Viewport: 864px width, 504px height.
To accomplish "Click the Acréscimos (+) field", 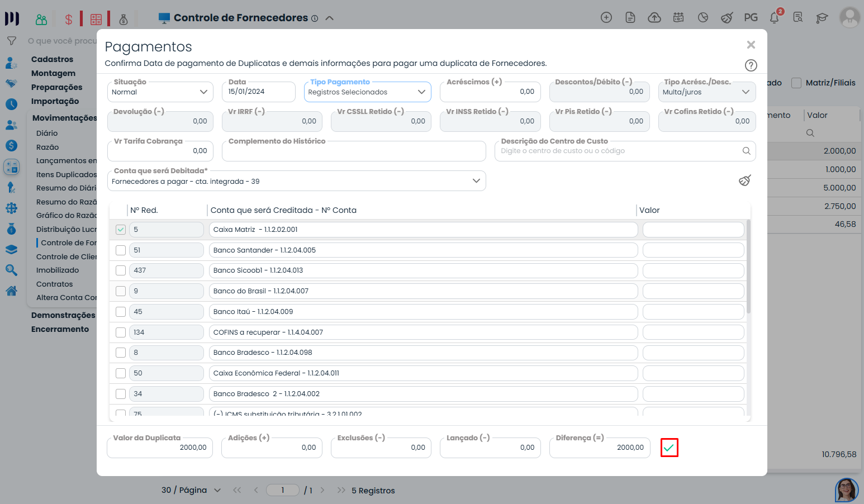I will point(490,92).
